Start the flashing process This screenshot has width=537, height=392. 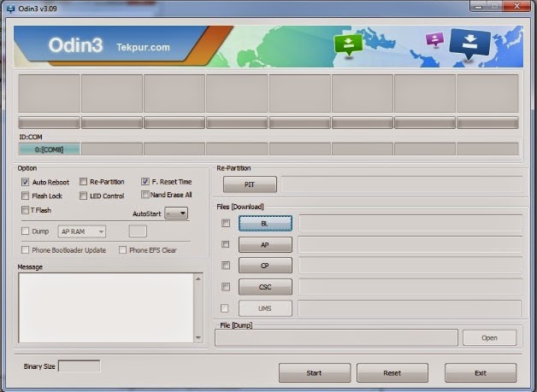tap(315, 373)
